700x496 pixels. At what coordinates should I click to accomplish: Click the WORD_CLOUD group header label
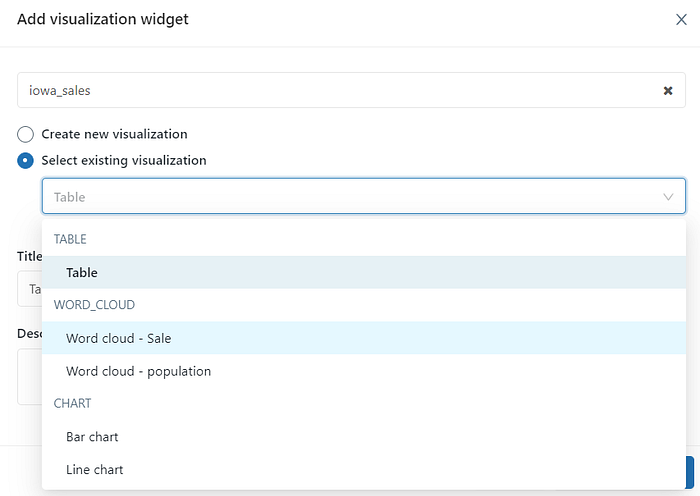(94, 305)
